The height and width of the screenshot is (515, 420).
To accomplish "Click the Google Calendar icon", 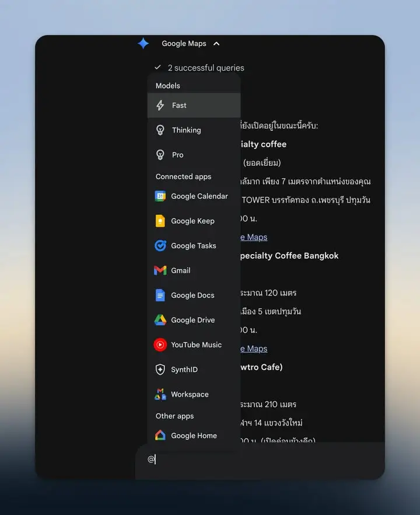I will (x=160, y=196).
